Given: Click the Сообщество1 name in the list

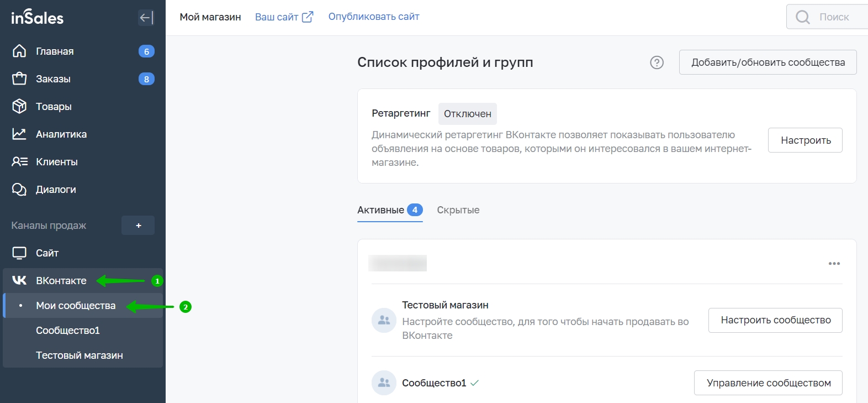Looking at the screenshot, I should coord(434,383).
